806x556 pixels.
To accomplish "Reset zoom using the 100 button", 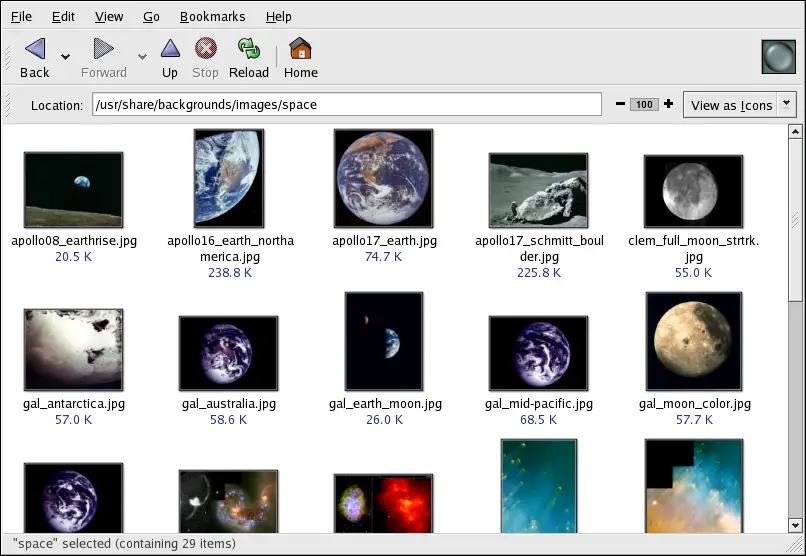I will tap(644, 105).
